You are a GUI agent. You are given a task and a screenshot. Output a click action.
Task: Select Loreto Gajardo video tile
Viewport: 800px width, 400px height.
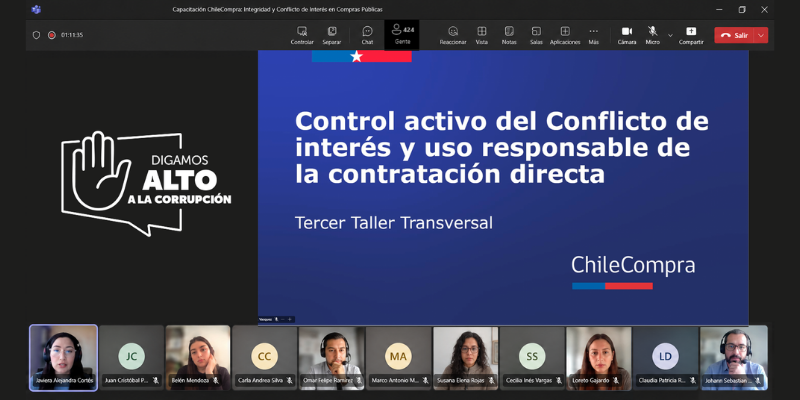[598, 358]
